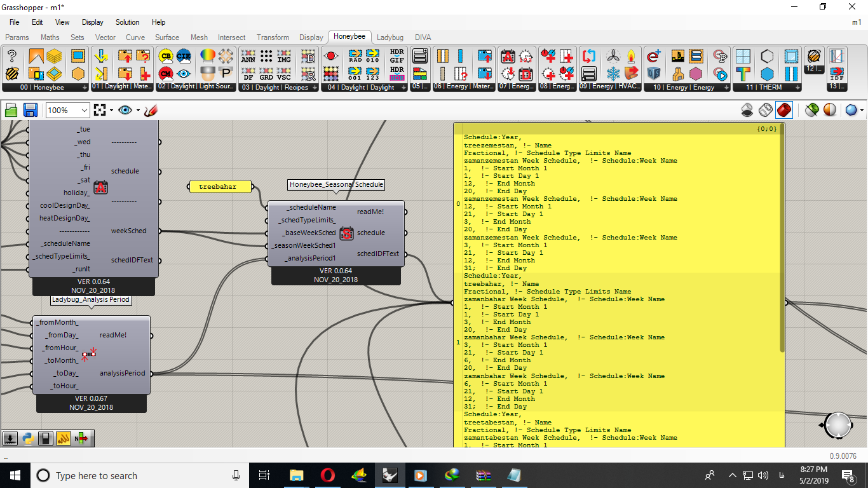The image size is (868, 488).
Task: Click the bee icon in 00 Honeybee panel
Action: click(11, 73)
